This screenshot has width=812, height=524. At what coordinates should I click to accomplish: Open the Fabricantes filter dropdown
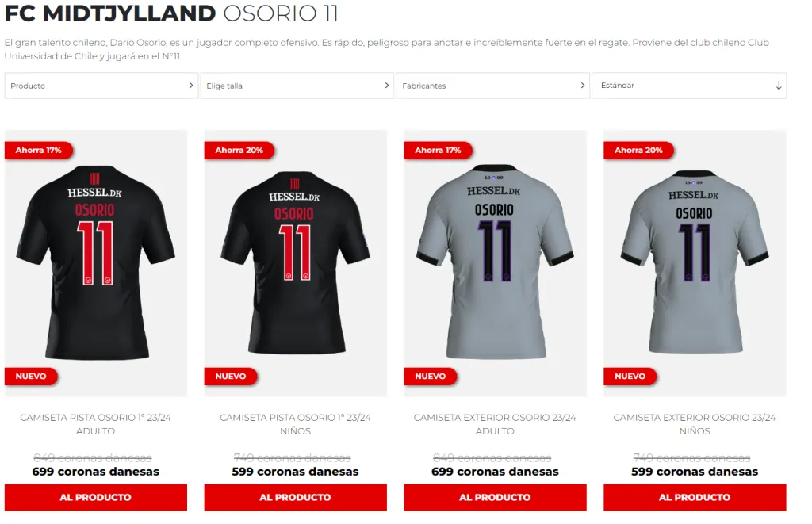[x=492, y=86]
